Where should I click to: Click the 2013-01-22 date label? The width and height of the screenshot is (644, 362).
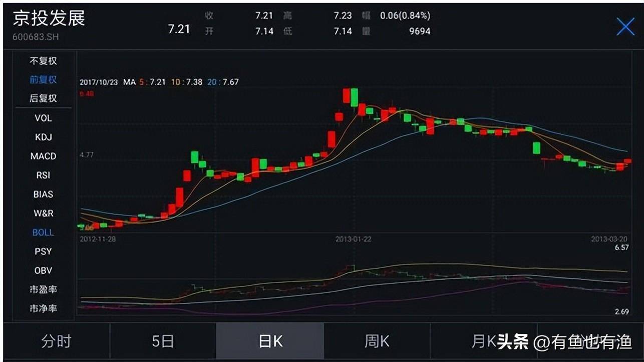354,239
